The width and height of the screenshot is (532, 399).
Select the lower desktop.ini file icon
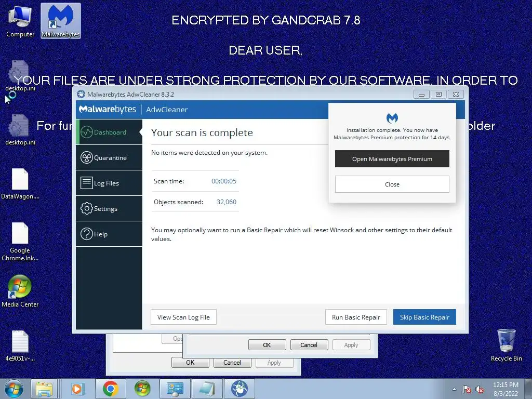point(20,130)
